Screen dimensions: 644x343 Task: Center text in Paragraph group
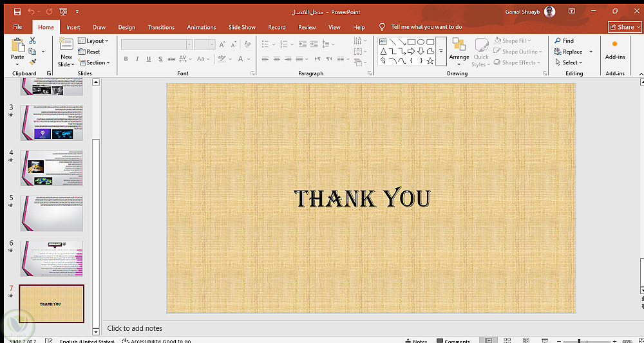(x=276, y=59)
